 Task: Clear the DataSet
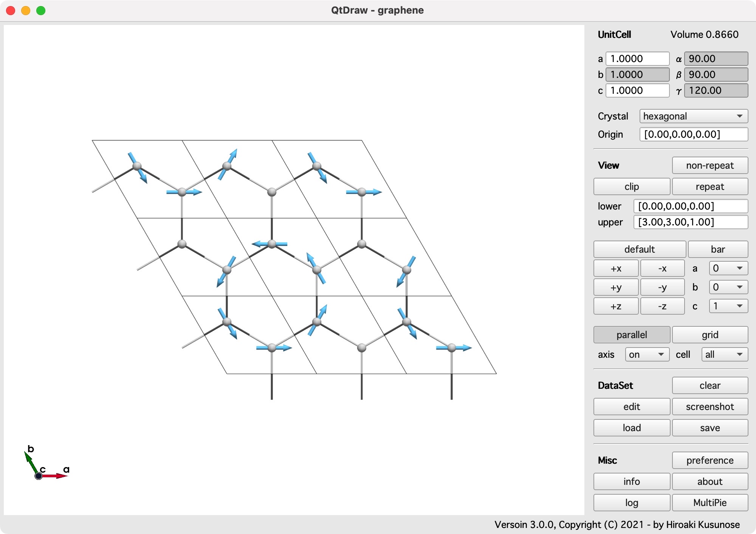[x=710, y=385]
